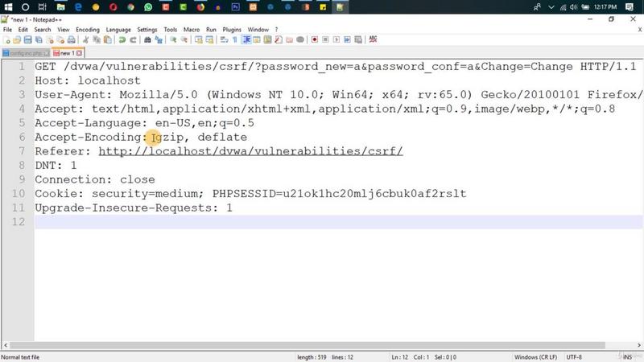Save all files via toolbar
The width and height of the screenshot is (644, 362).
click(39, 39)
